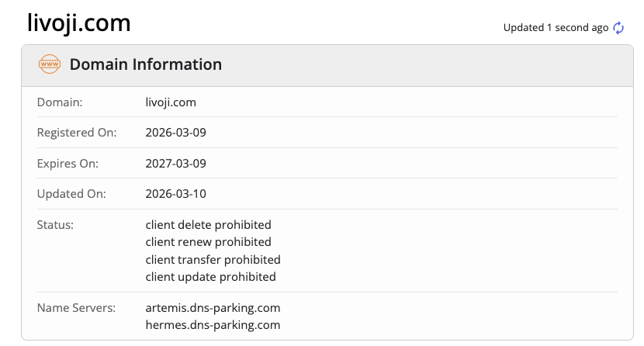Click the Domain Information header
Screen dimensions: 644x346
pos(146,64)
